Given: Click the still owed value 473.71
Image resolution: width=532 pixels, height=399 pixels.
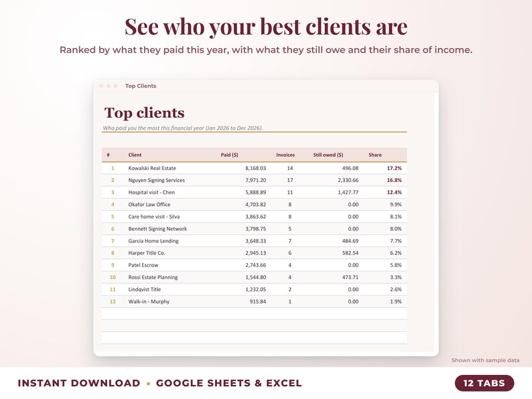Looking at the screenshot, I should point(350,277).
